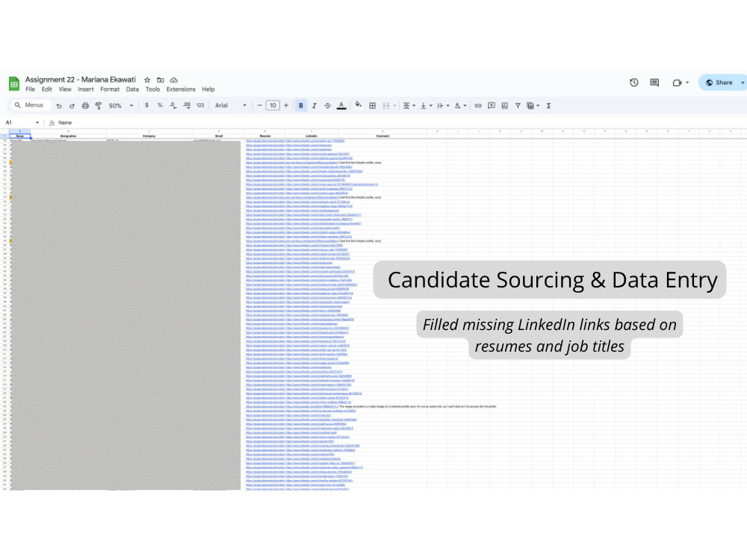Decrease decimal places
The image size is (747, 560).
click(x=173, y=105)
